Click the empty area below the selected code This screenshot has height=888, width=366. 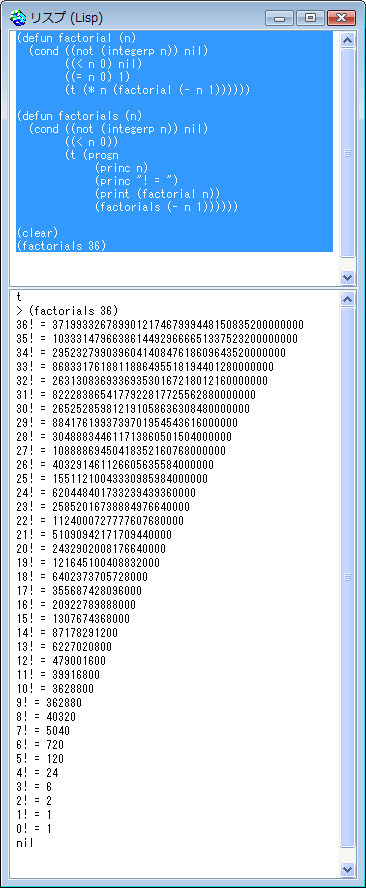pyautogui.click(x=175, y=268)
